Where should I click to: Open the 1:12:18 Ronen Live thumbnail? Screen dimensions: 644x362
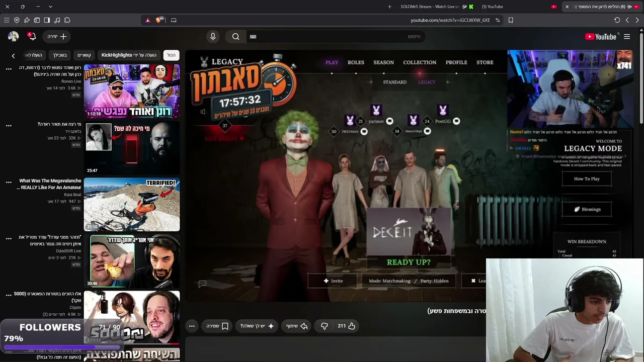pos(132,91)
